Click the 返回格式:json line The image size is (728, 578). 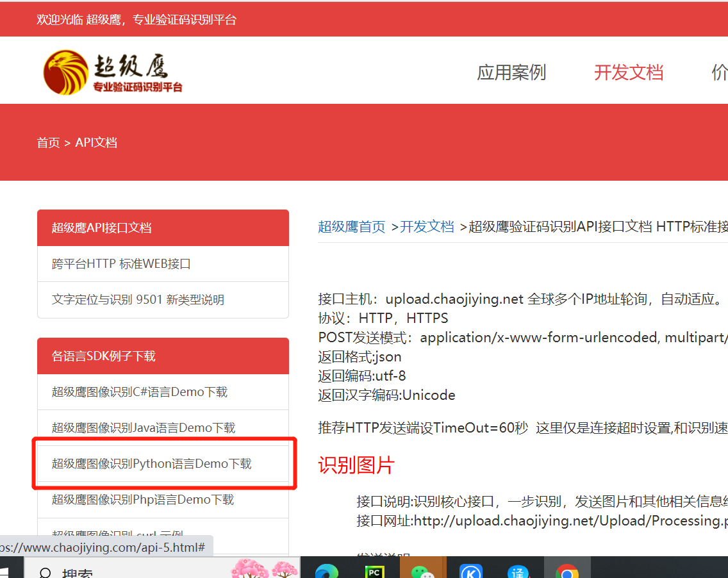[x=360, y=356]
